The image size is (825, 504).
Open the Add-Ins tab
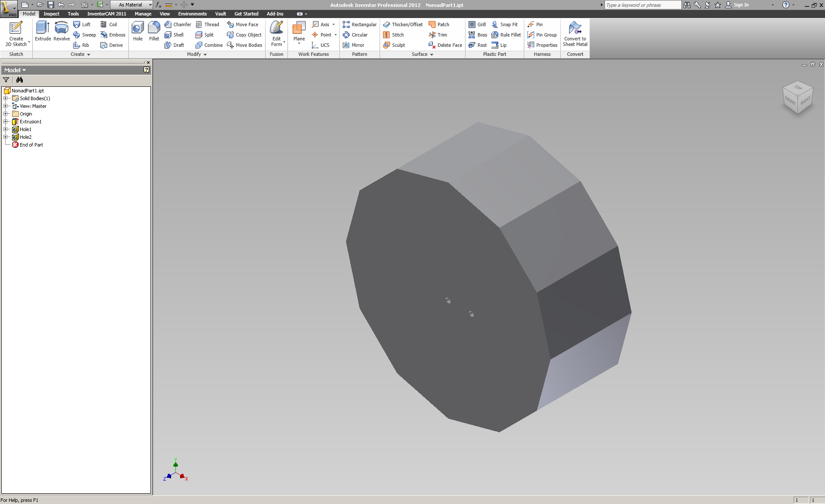275,14
